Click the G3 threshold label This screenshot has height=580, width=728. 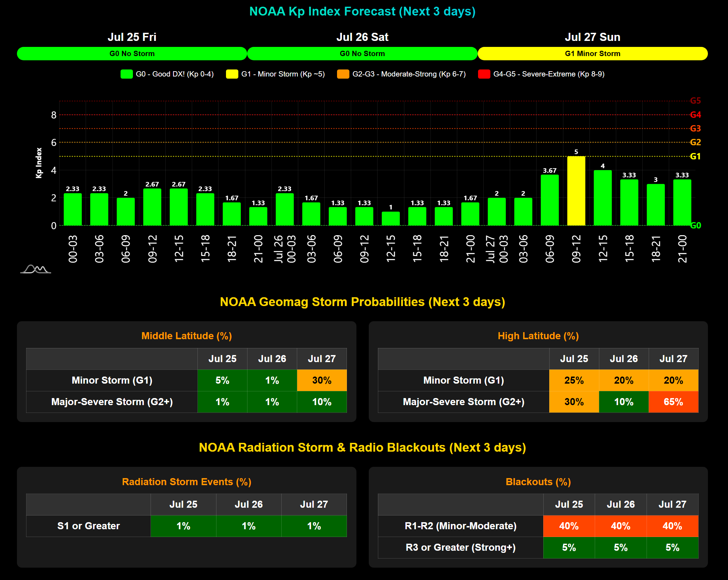pyautogui.click(x=695, y=128)
